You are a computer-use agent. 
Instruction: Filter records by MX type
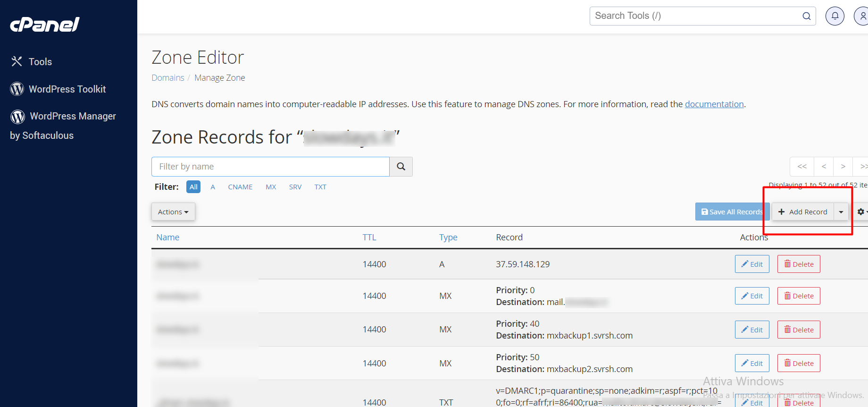[271, 187]
